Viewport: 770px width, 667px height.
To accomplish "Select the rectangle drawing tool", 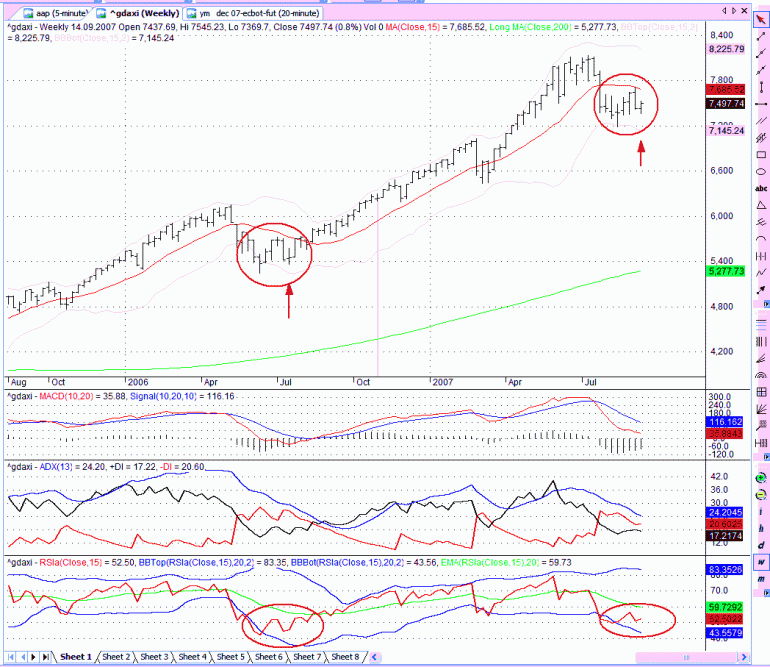I will (761, 155).
